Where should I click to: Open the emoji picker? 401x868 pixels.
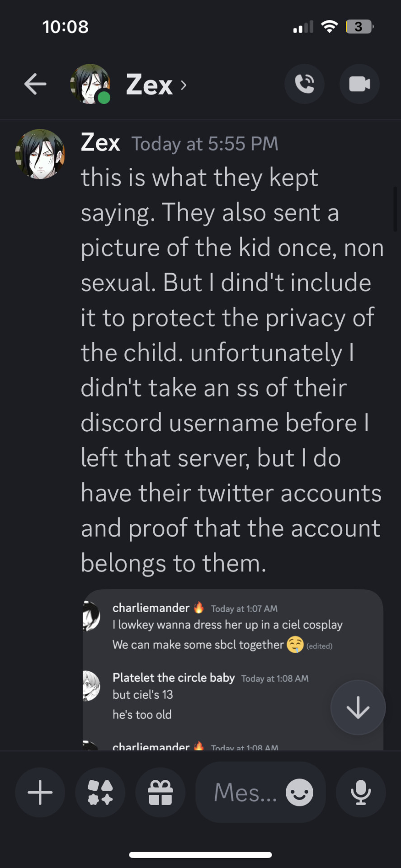(x=299, y=793)
